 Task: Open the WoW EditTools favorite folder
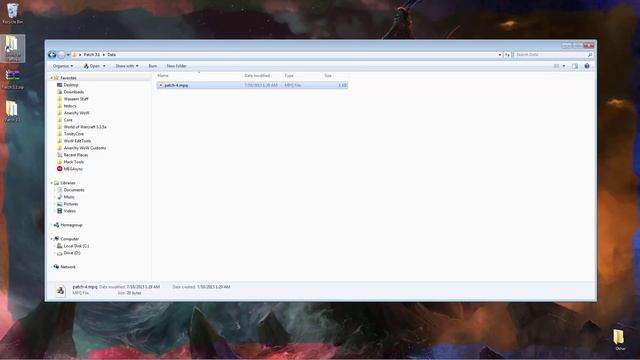[x=77, y=141]
